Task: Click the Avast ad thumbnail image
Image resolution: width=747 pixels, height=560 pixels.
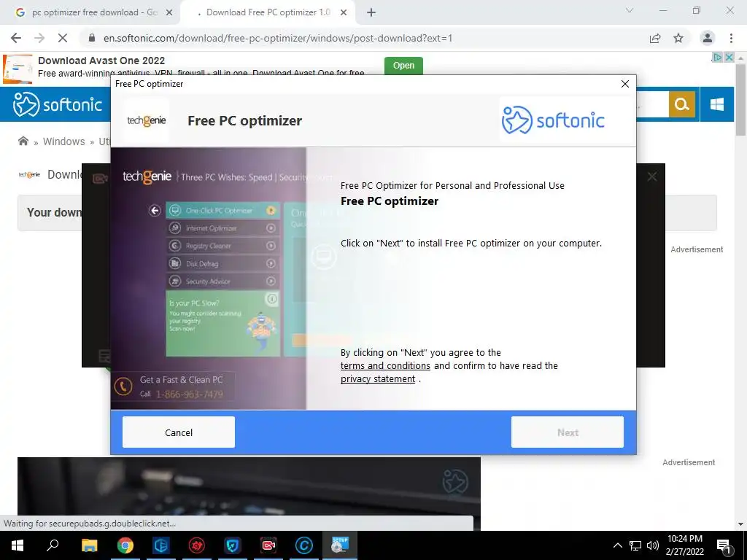Action: tap(18, 69)
